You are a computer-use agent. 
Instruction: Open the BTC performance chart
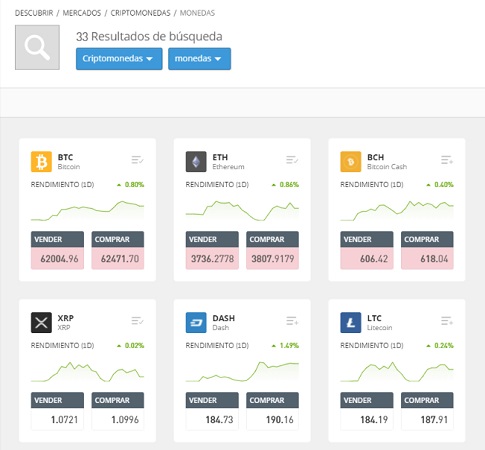coord(87,211)
